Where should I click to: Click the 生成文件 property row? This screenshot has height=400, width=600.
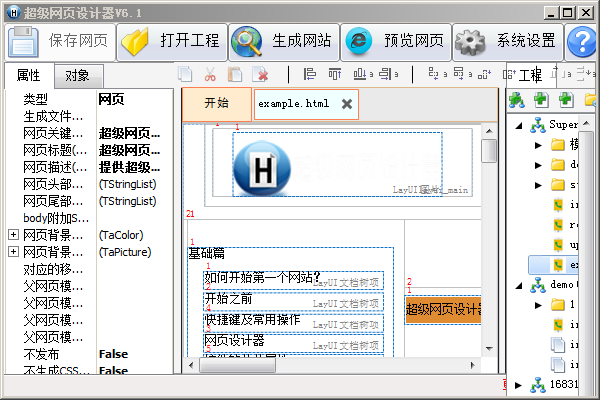(89, 116)
